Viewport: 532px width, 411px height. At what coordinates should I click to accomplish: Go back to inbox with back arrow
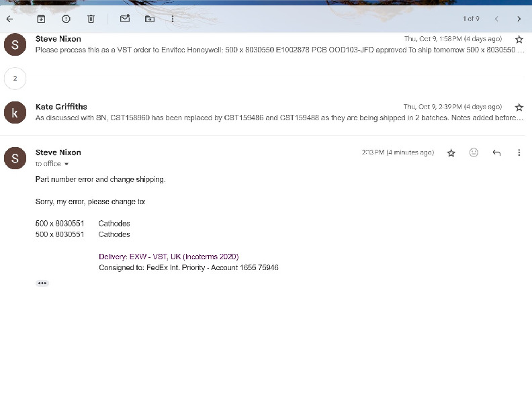pyautogui.click(x=9, y=19)
